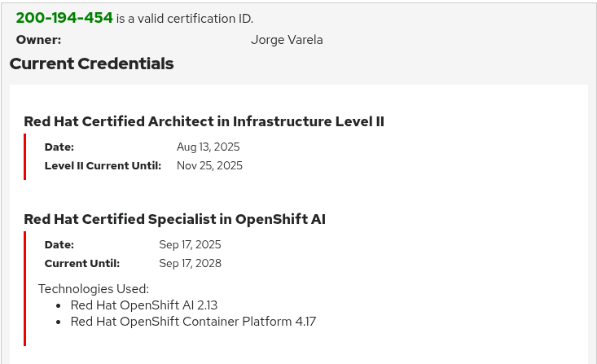Image resolution: width=597 pixels, height=364 pixels.
Task: Click the Current Until label under OpenShift AI
Action: [x=82, y=264]
